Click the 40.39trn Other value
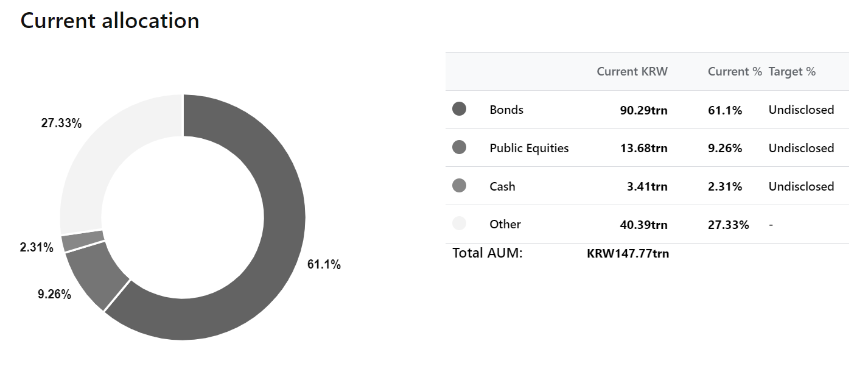 [x=644, y=225]
